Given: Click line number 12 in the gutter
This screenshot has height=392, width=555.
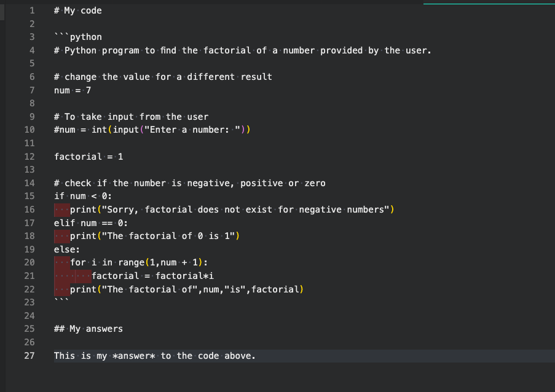Looking at the screenshot, I should (x=30, y=157).
